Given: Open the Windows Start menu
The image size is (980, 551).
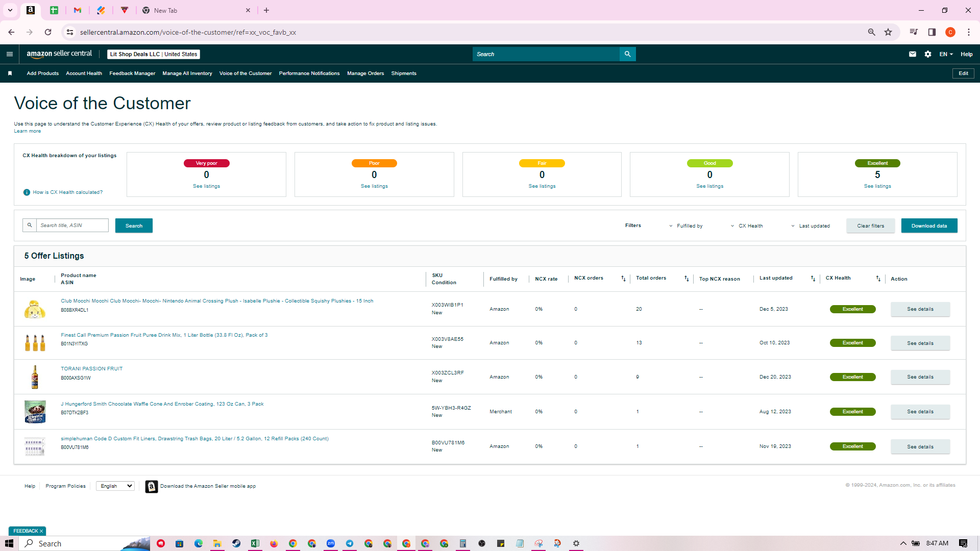Looking at the screenshot, I should click(x=9, y=543).
